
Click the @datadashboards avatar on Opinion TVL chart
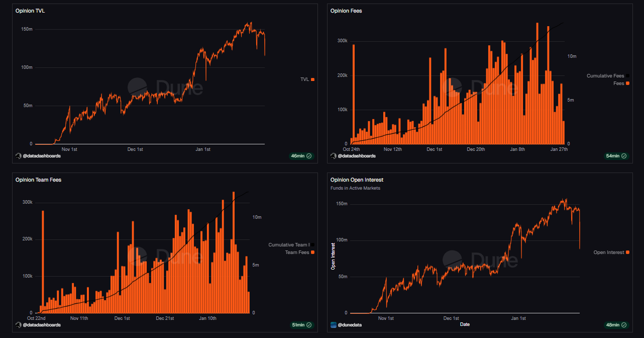tap(18, 156)
